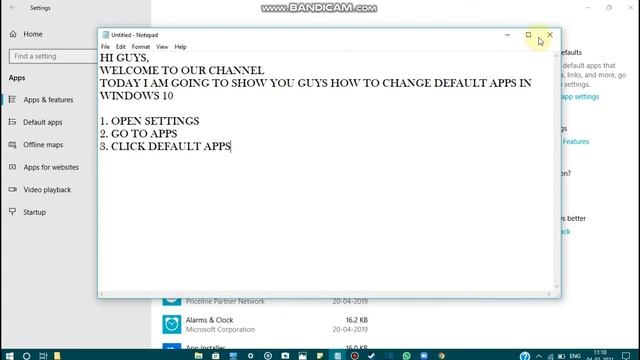Click the Notepad vertical scrollbar
Screen dimensions: 640x360
point(556,171)
